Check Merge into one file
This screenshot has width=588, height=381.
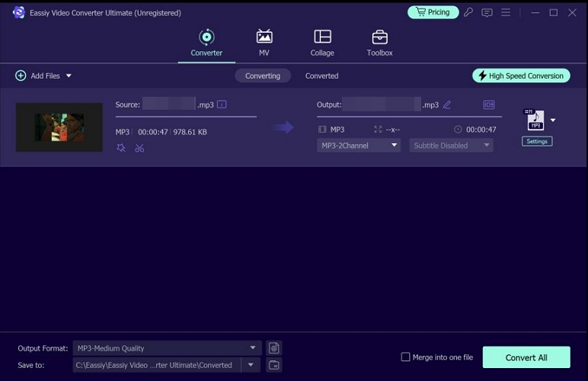click(x=405, y=357)
